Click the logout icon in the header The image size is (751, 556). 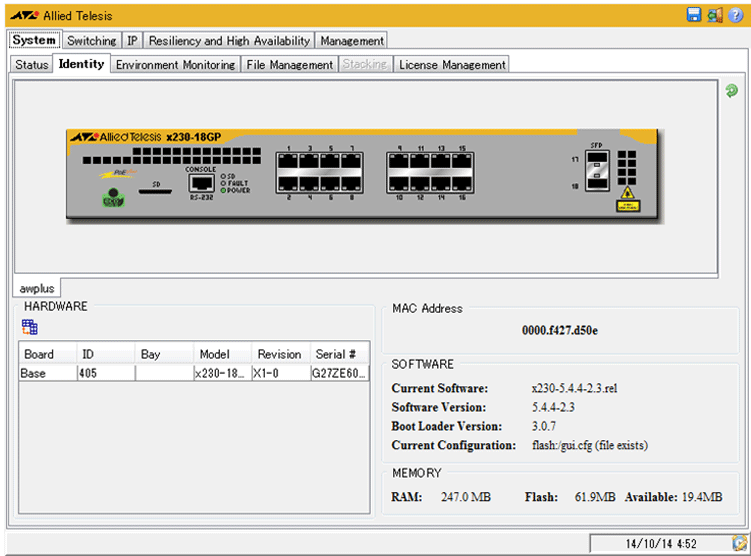click(715, 15)
